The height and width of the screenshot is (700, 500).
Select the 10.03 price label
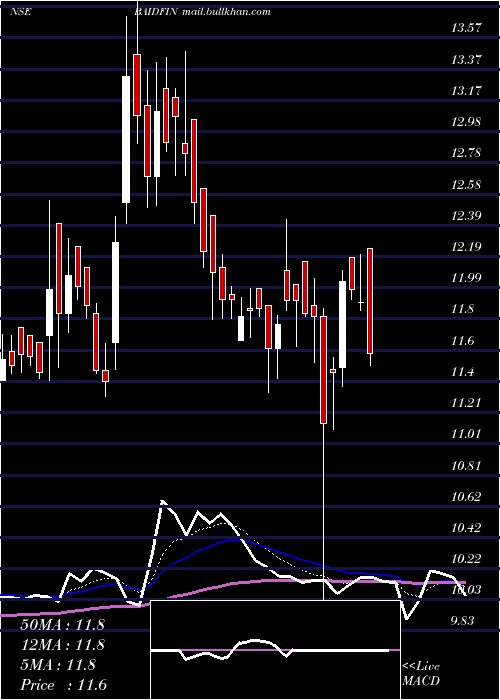point(466,591)
